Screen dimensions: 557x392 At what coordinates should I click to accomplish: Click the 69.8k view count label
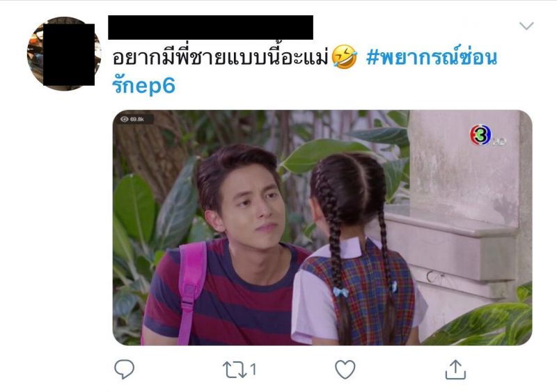pos(136,119)
